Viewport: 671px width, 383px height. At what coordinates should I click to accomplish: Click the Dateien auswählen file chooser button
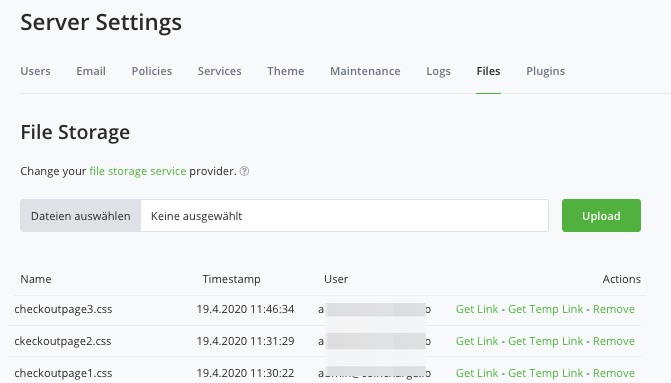click(80, 216)
